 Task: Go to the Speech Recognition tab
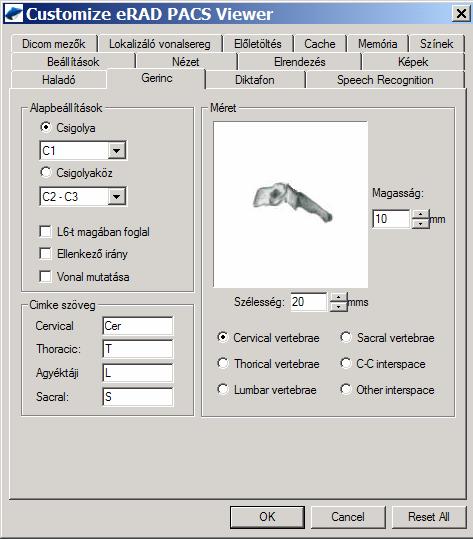pyautogui.click(x=385, y=80)
